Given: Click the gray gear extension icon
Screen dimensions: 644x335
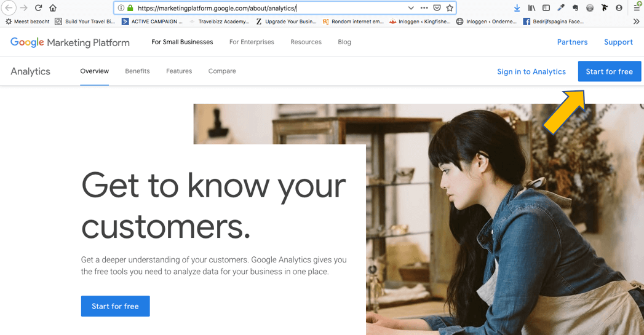Looking at the screenshot, I should click(590, 8).
